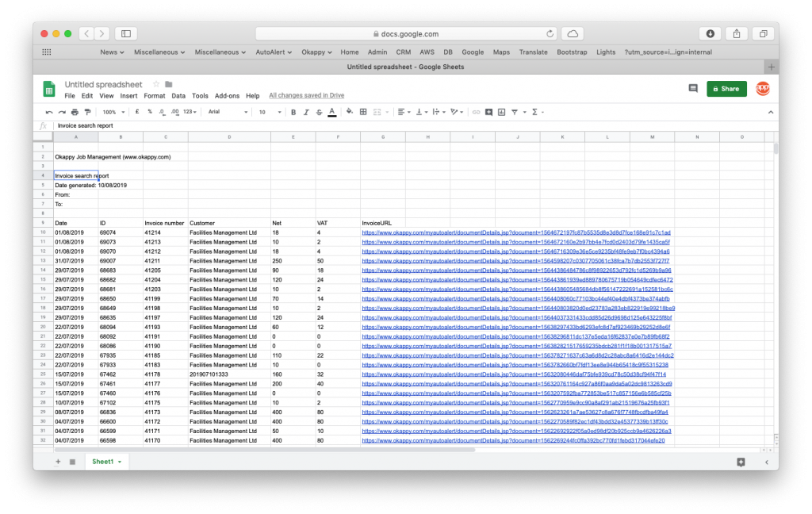Open invoice 41170 URL link
The width and height of the screenshot is (812, 514).
513,440
